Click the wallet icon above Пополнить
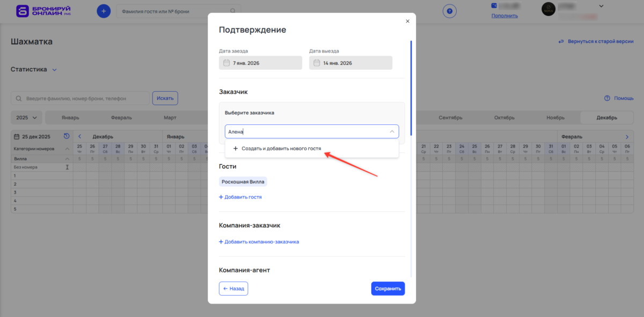 coord(493,5)
